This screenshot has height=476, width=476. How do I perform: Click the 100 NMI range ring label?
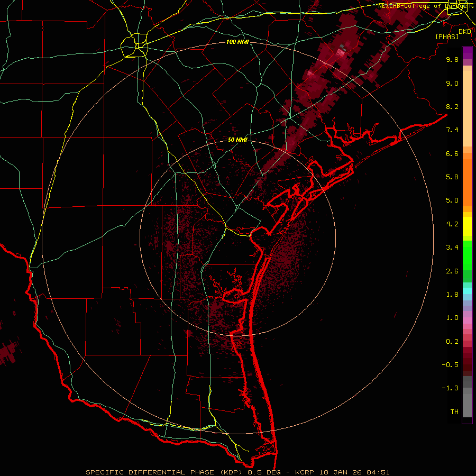pos(237,42)
